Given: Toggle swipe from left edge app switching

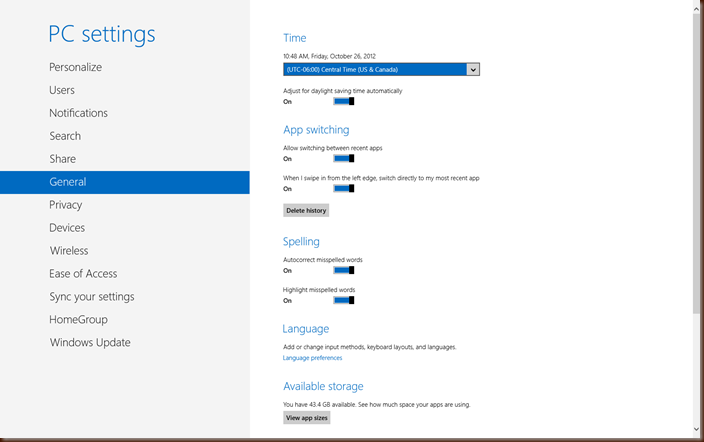Looking at the screenshot, I should pyautogui.click(x=343, y=189).
